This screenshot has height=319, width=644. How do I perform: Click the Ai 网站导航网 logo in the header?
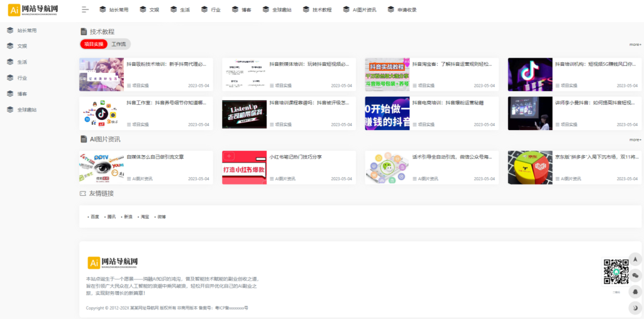(33, 10)
